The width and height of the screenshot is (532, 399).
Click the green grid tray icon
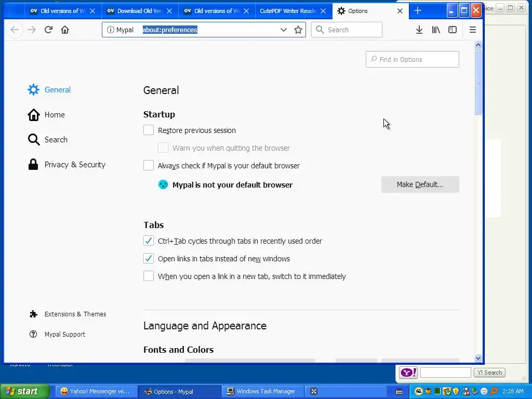[x=437, y=392]
